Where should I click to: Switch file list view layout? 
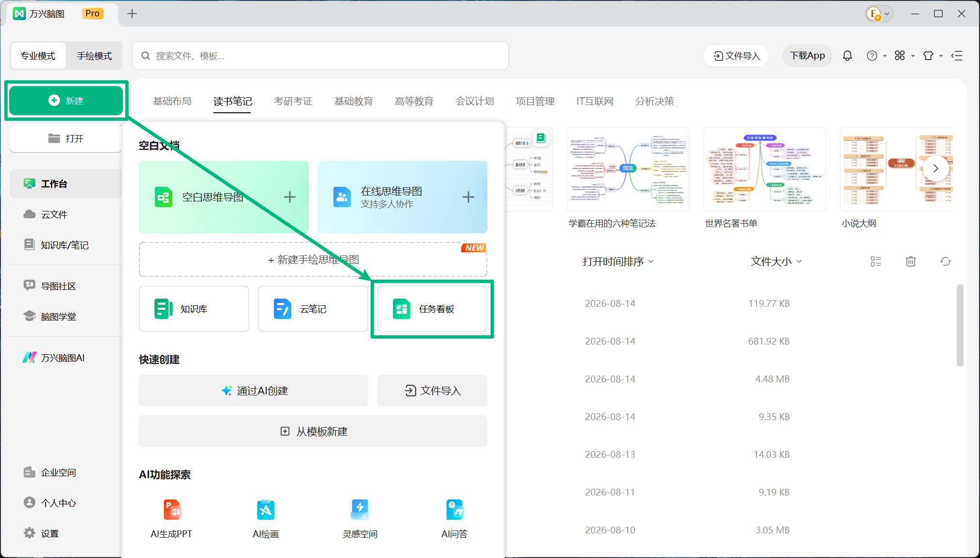876,261
